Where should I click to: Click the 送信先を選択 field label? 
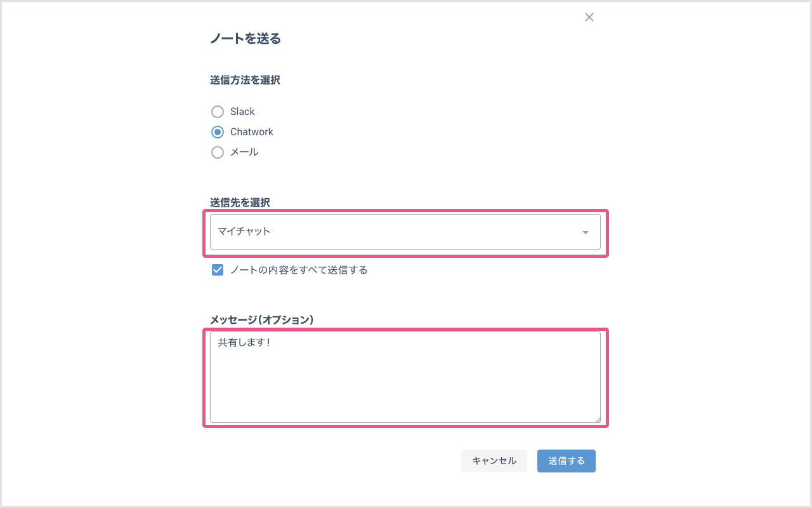pos(240,203)
